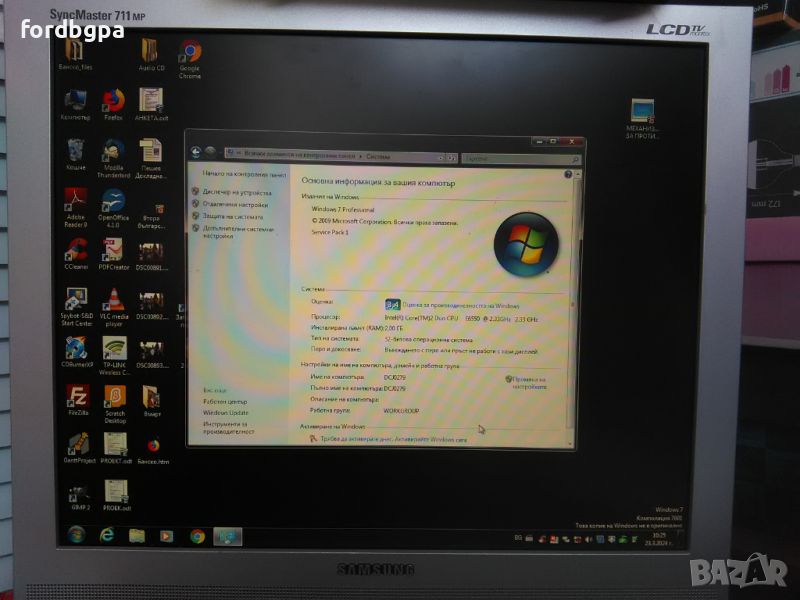
Task: Launch Mozilla Thunderbird from desktop
Action: (113, 153)
